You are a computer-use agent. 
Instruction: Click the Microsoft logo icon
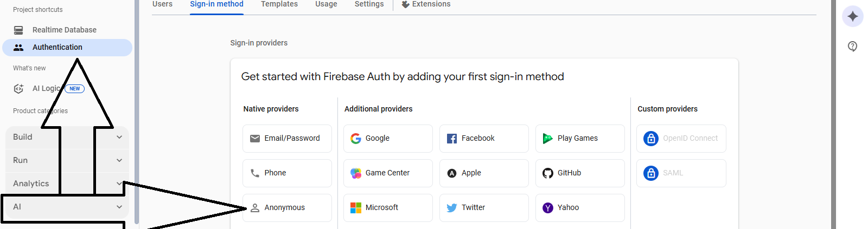[x=356, y=208]
